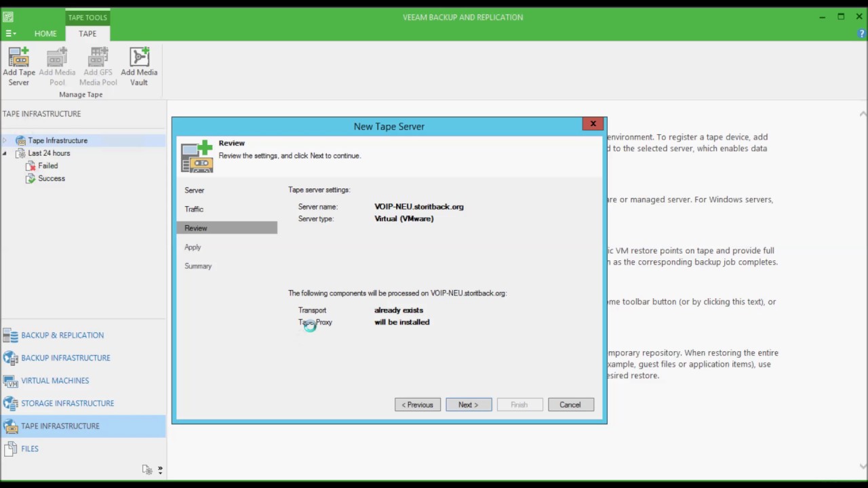Screen dimensions: 868x488
Task: Click the Success node icon
Action: (x=31, y=178)
